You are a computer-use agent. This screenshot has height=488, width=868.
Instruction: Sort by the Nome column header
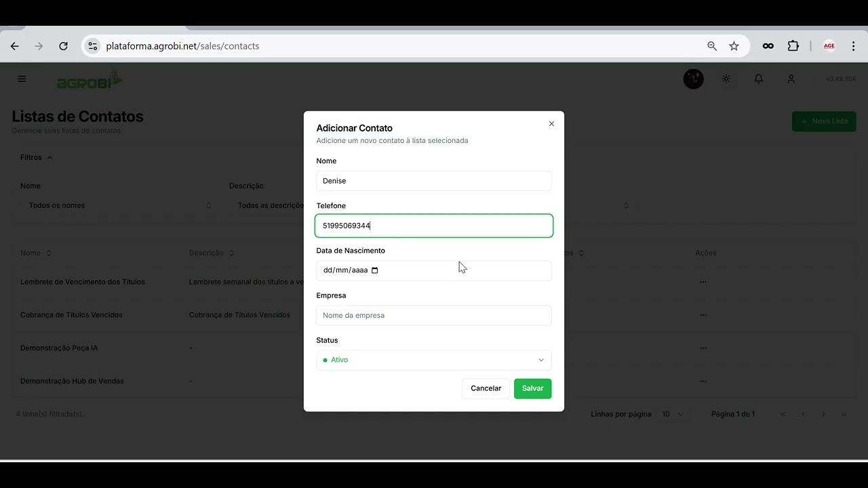point(36,253)
